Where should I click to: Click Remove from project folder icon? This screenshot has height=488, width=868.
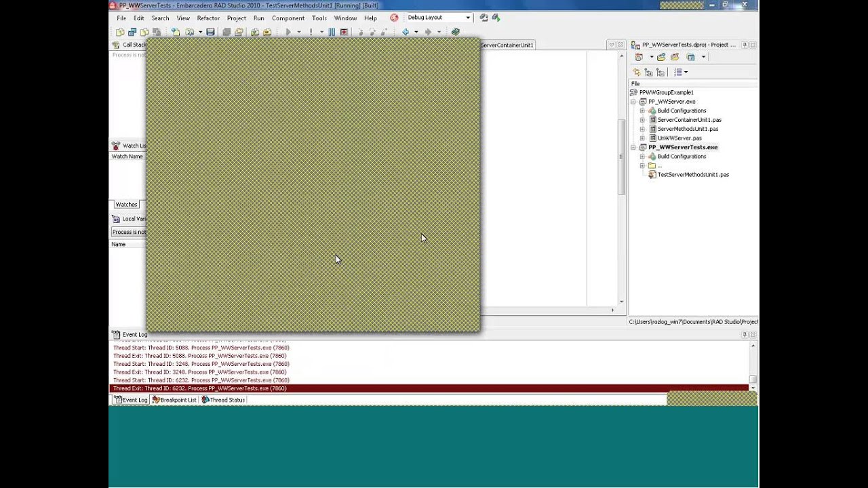(x=675, y=57)
